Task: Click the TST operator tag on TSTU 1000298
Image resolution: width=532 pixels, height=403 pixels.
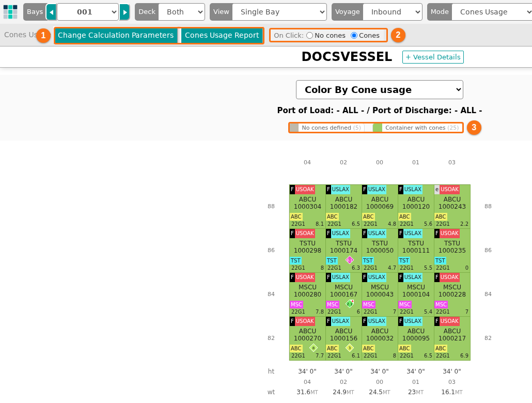Action: tap(295, 260)
